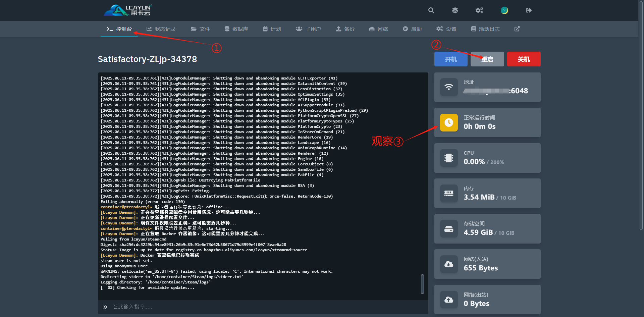Click the yellow clock uptime icon
Image resolution: width=644 pixels, height=317 pixels.
[449, 122]
